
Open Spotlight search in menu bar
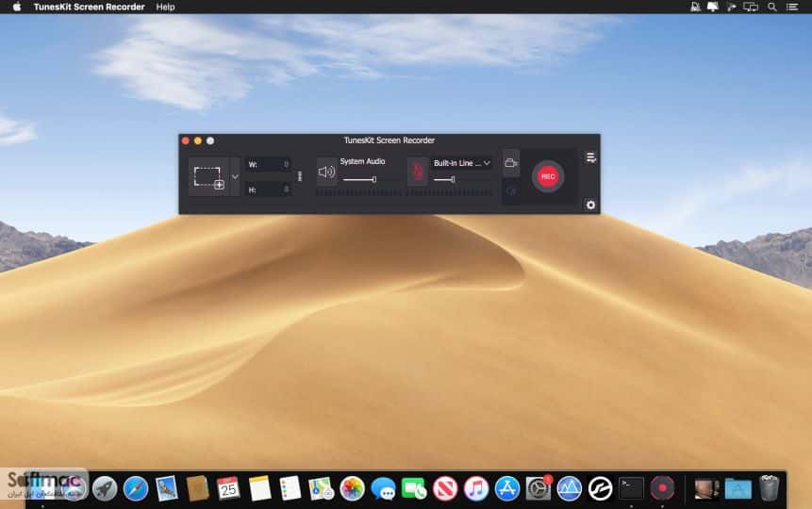pos(771,7)
